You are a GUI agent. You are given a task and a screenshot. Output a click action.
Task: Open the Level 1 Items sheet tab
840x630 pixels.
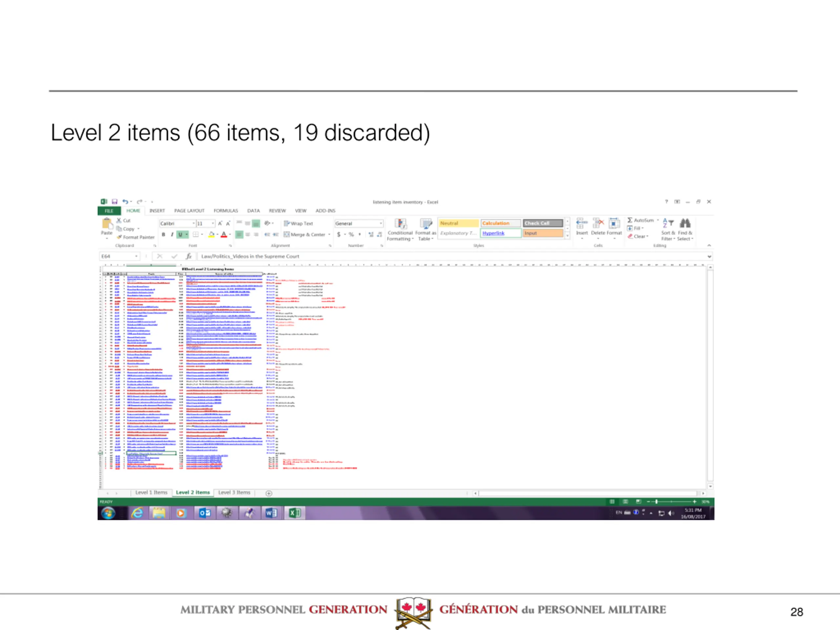point(151,493)
